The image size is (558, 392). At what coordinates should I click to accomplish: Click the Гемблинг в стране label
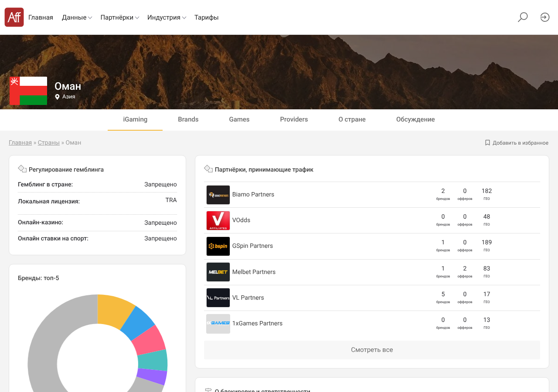(45, 184)
